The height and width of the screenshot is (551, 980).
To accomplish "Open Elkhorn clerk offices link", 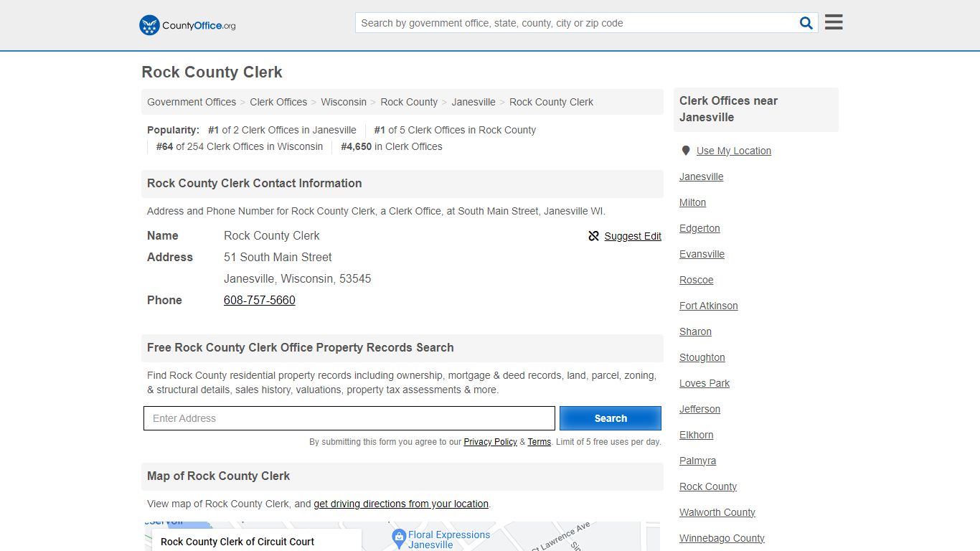I will click(697, 435).
